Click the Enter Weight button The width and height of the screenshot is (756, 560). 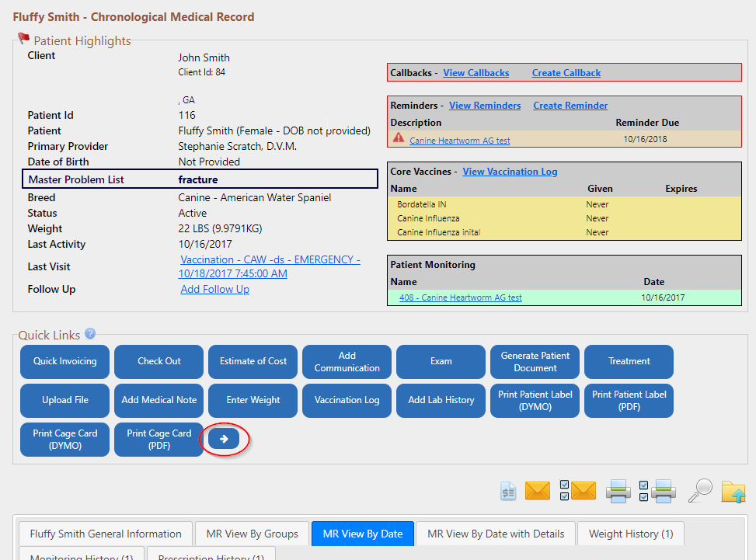click(253, 401)
